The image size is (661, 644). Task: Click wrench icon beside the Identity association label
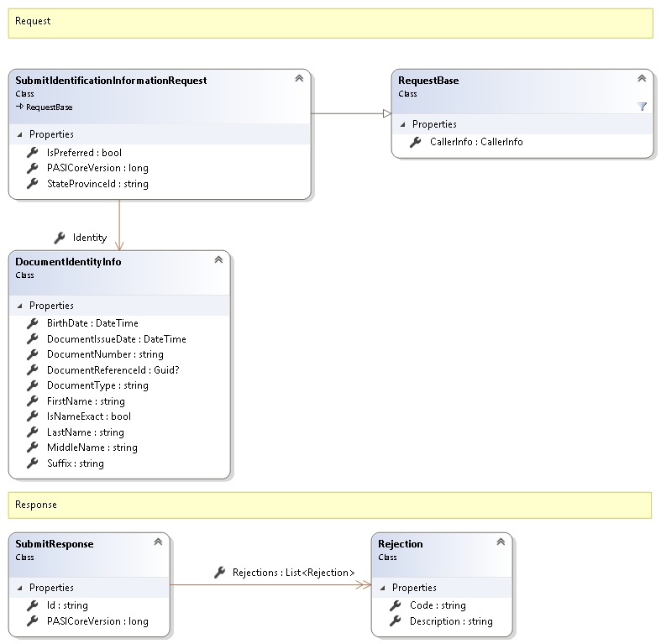pyautogui.click(x=60, y=238)
